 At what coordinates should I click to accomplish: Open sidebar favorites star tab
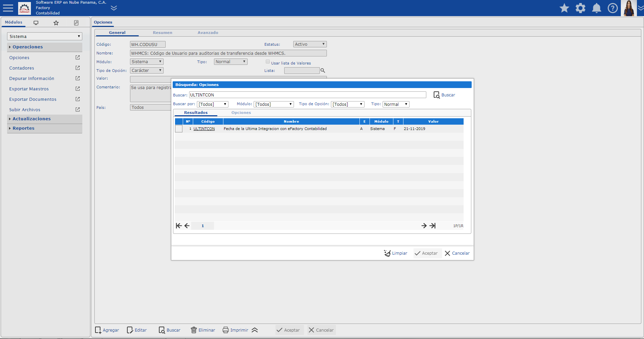click(x=56, y=23)
